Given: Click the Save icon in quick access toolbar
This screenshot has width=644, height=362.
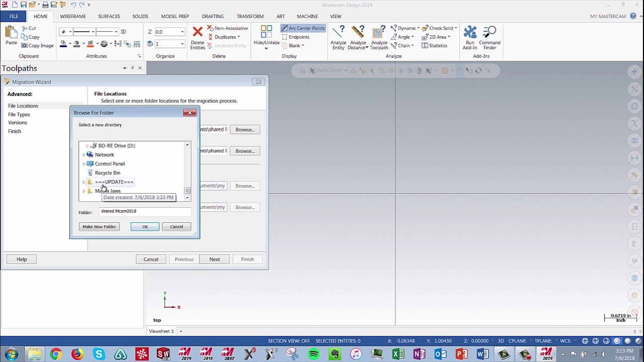Looking at the screenshot, I should (24, 5).
